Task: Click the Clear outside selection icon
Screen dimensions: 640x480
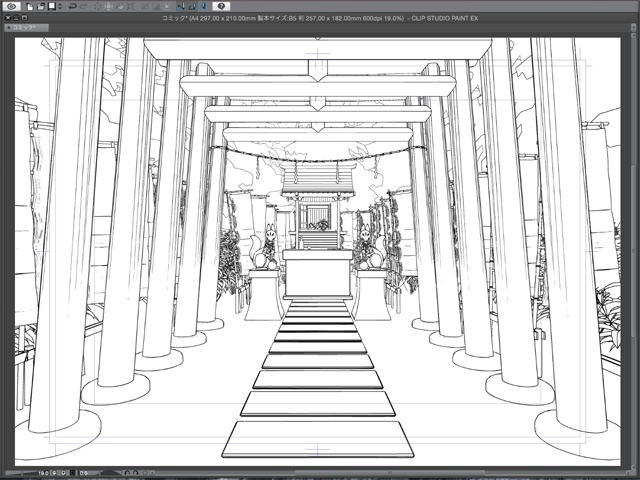Action: [109, 6]
